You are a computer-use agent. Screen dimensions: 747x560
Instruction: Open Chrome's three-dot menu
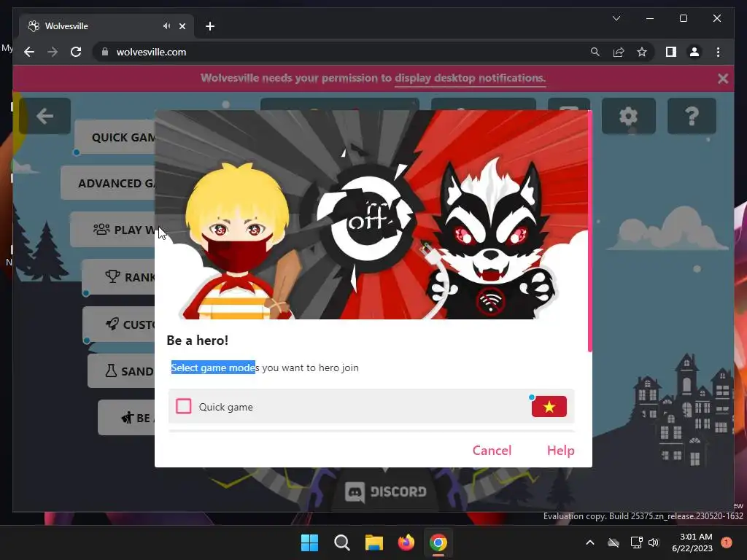pyautogui.click(x=718, y=52)
